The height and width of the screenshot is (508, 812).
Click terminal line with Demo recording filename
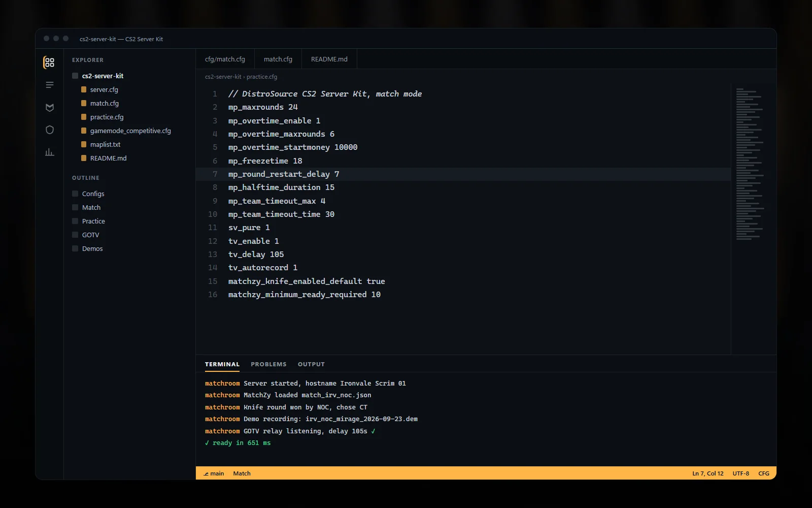coord(311,419)
